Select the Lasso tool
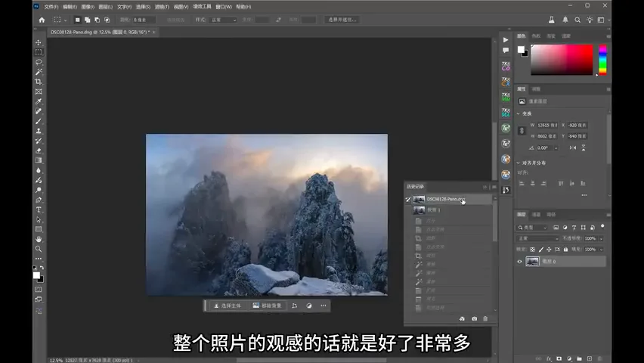The image size is (644, 363). pyautogui.click(x=39, y=62)
